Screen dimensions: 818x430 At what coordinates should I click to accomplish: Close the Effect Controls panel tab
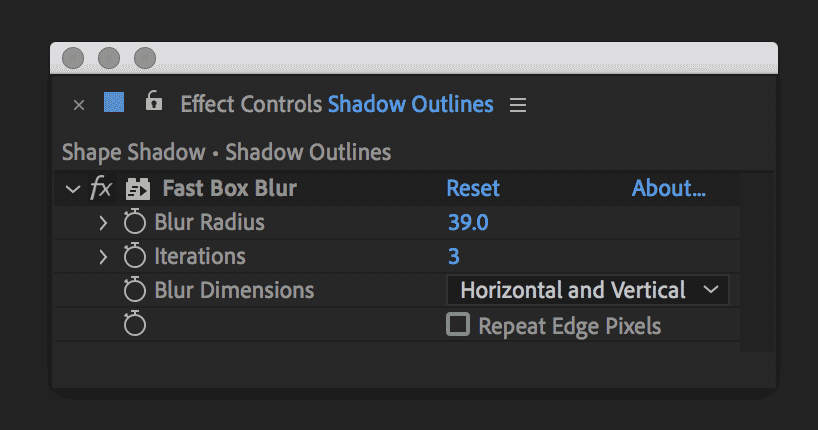tap(79, 104)
